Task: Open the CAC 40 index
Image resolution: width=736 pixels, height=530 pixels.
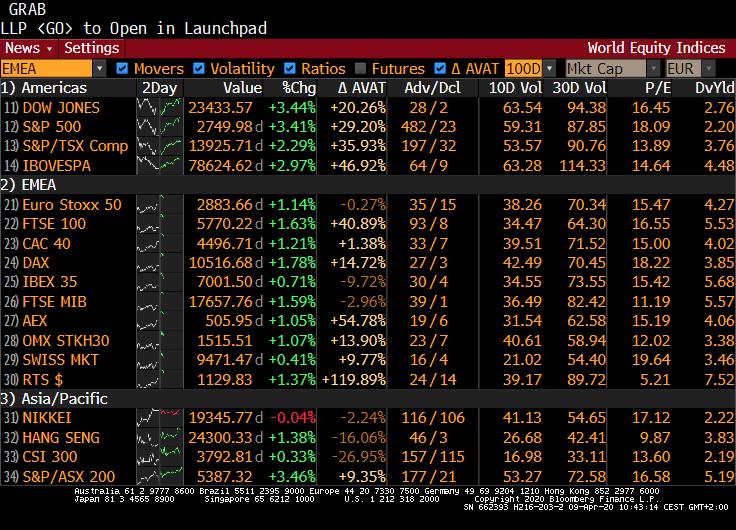Action: point(46,244)
